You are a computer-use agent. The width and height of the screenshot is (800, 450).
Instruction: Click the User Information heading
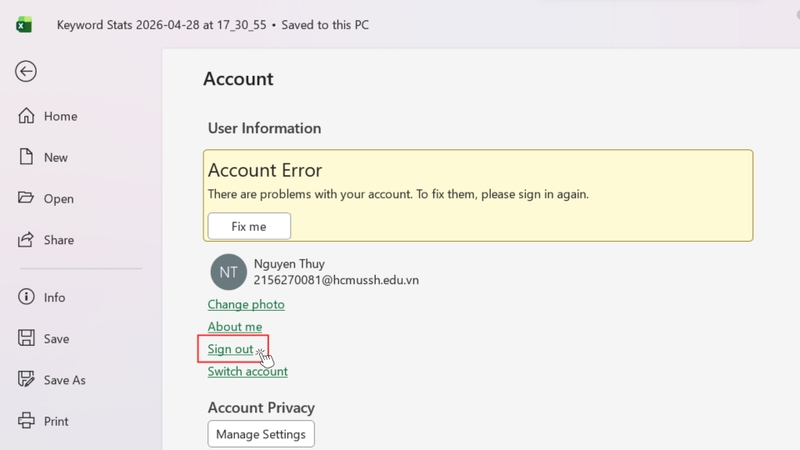pos(264,128)
